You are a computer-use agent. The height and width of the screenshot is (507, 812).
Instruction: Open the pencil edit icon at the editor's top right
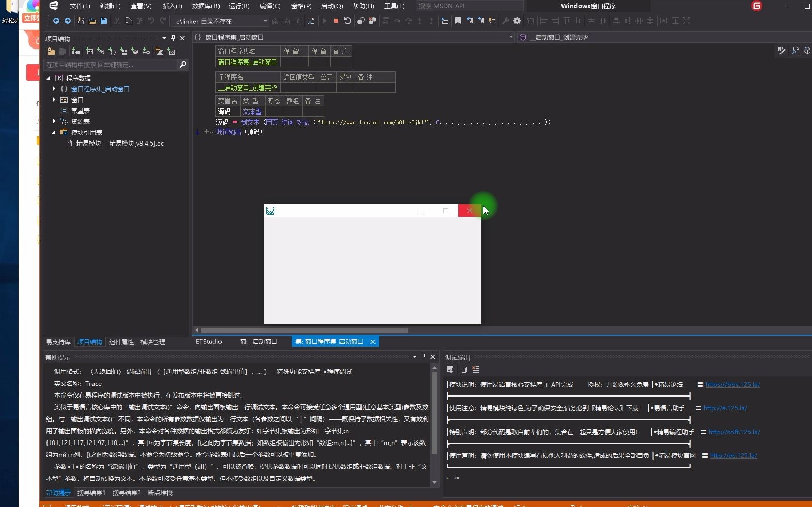pyautogui.click(x=782, y=51)
